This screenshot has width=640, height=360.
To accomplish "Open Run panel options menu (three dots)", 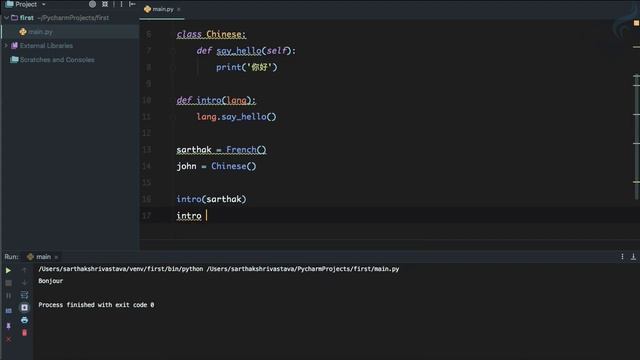I will (622, 257).
